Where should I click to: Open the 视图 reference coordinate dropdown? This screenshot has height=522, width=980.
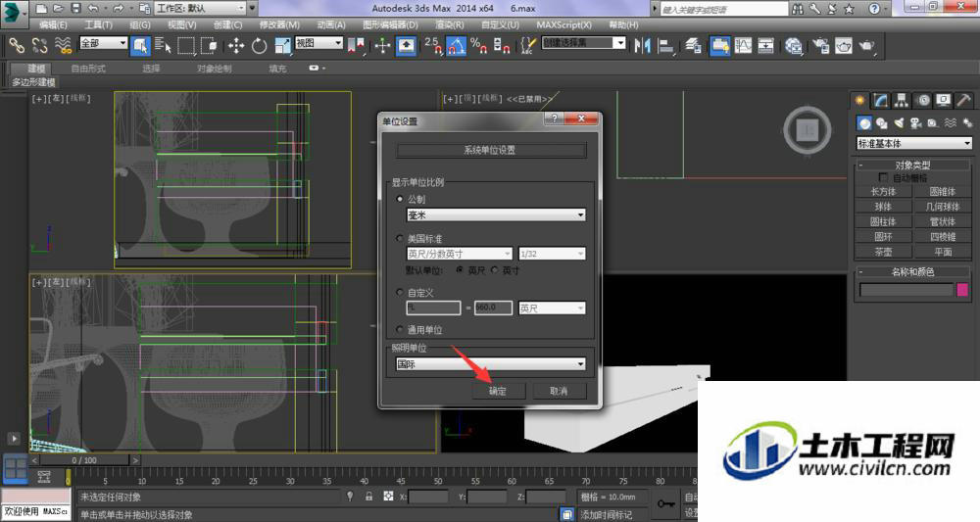coord(318,43)
